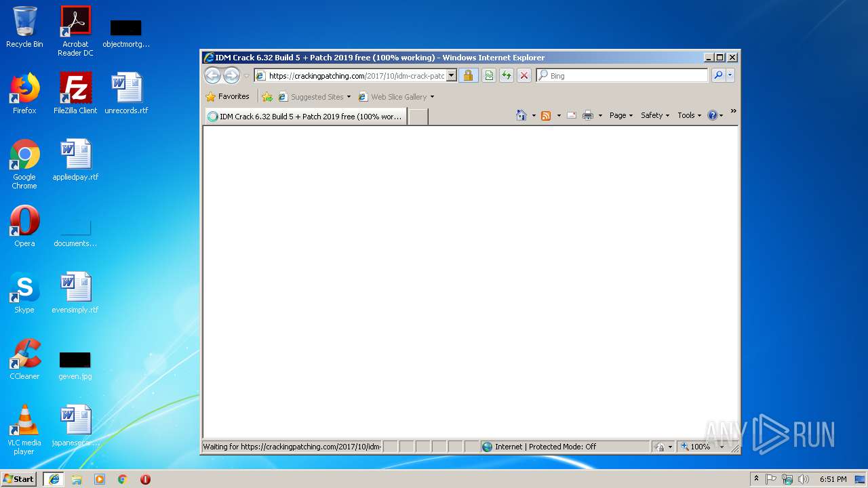
Task: Click the Internet Explorer taskbar button
Action: pyautogui.click(x=54, y=479)
